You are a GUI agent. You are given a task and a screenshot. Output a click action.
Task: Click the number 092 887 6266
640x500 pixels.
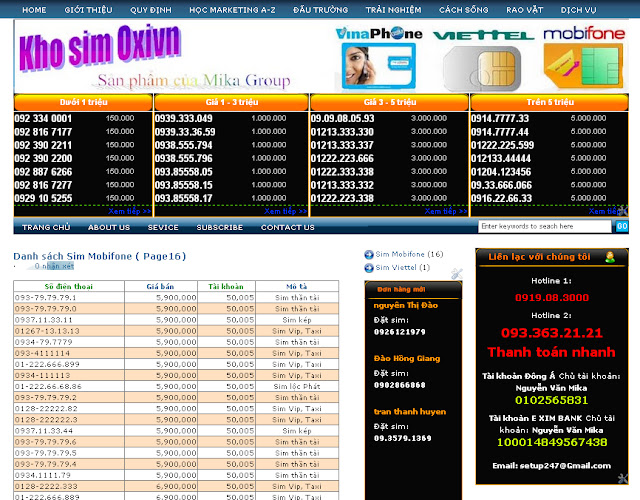pos(43,172)
